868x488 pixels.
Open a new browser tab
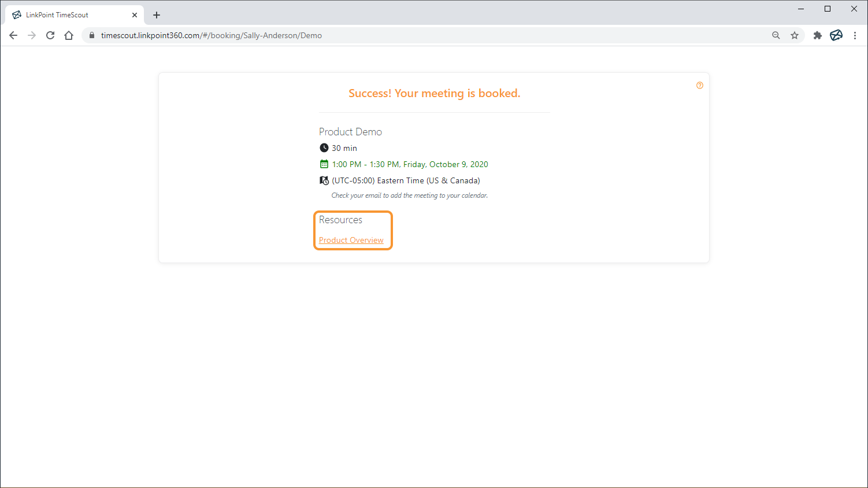point(157,15)
